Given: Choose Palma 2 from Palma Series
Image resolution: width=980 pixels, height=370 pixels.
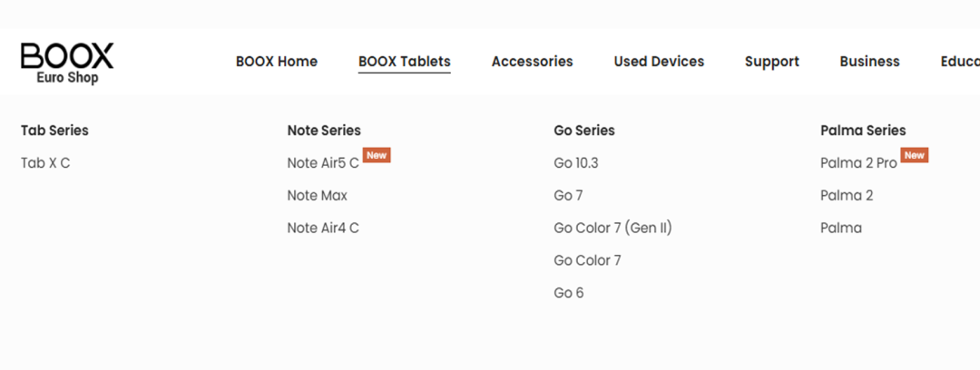Looking at the screenshot, I should pyautogui.click(x=847, y=196).
